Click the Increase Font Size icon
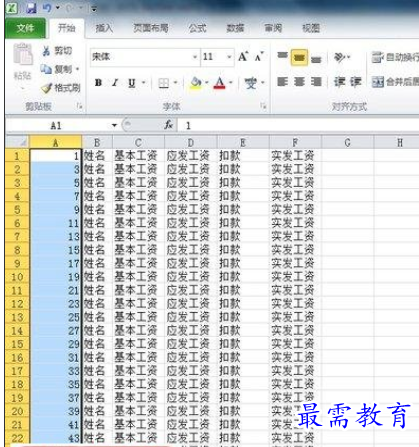419x447 pixels. click(243, 57)
